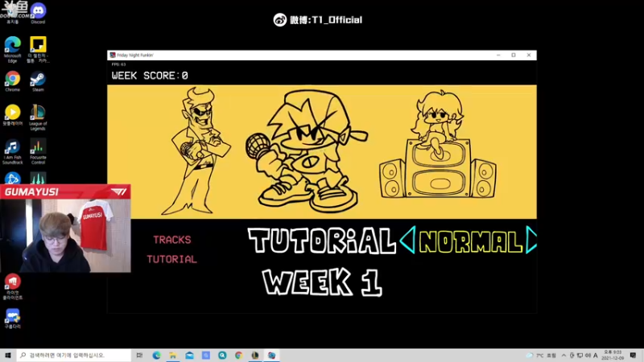The width and height of the screenshot is (644, 362).
Task: Click the Boyfriend character holding microphone
Action: 307,152
